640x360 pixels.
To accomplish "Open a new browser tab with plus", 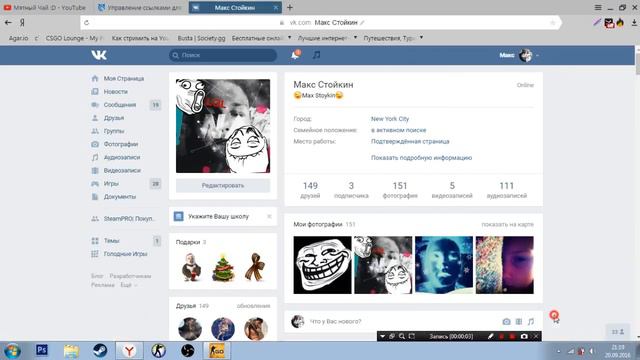I will pos(290,7).
